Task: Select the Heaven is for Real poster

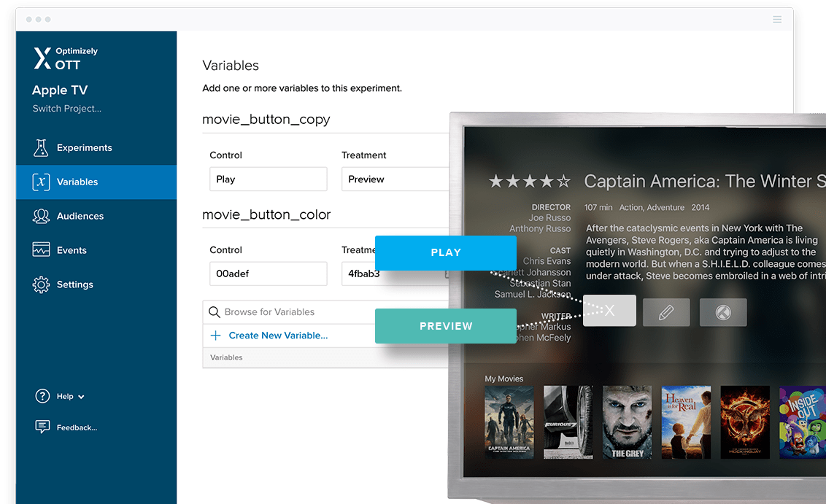Action: [x=686, y=422]
